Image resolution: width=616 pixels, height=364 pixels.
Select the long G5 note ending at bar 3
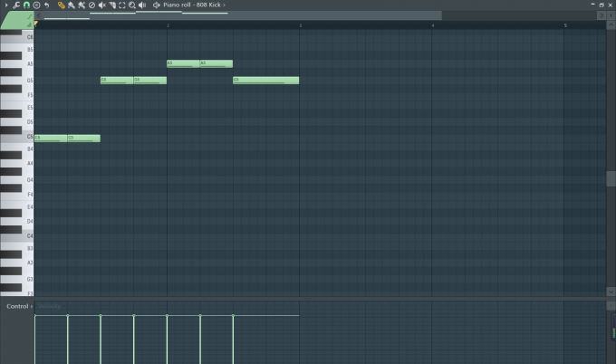coord(266,80)
